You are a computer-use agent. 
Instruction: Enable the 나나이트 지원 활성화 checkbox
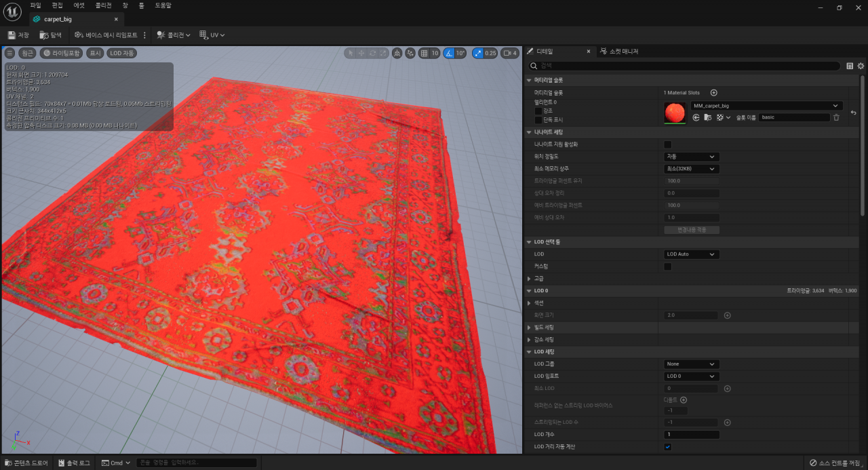(667, 144)
